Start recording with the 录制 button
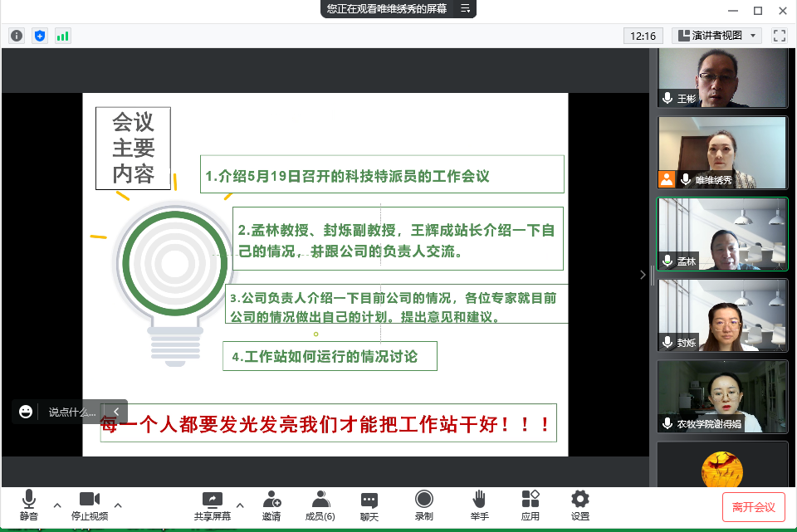 tap(424, 505)
